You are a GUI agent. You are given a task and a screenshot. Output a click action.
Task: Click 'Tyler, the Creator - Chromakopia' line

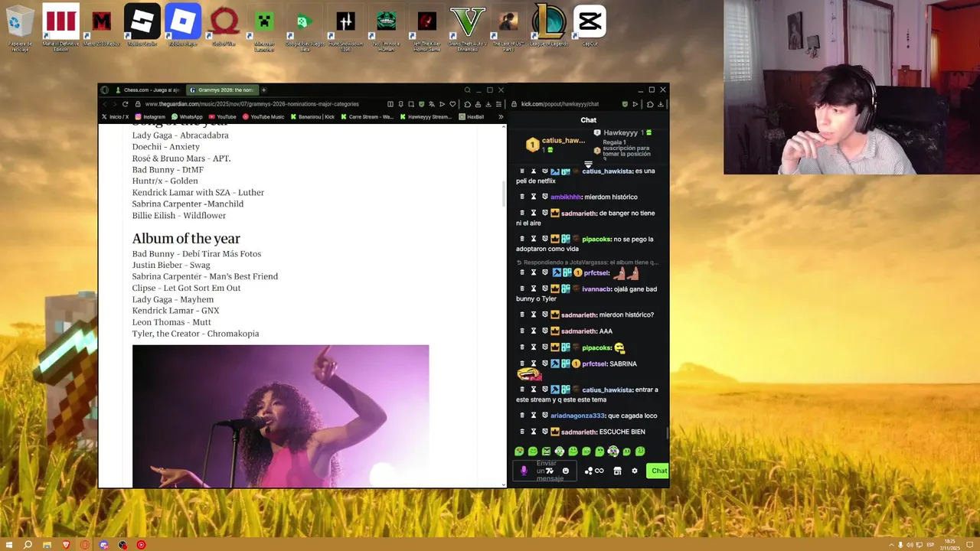(195, 334)
